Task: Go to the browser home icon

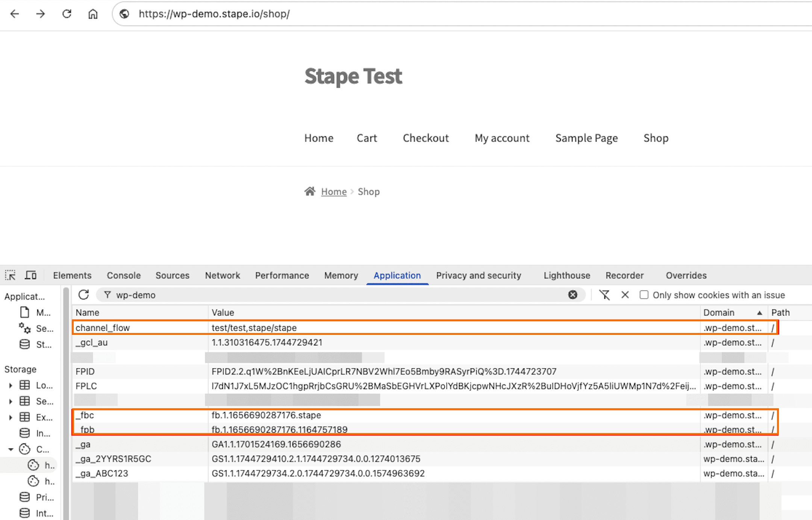Action: (93, 14)
